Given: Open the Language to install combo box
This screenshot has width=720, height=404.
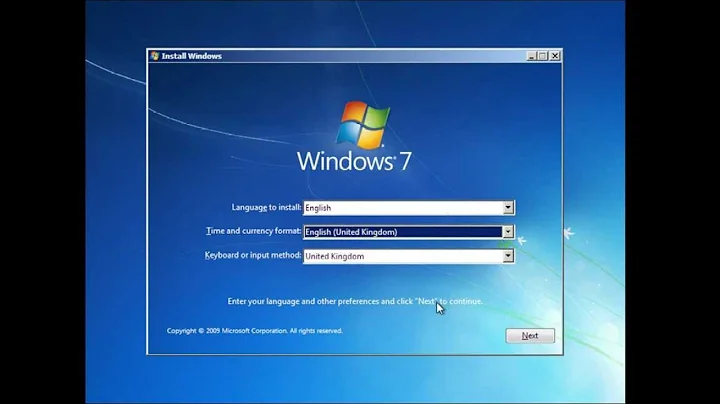Looking at the screenshot, I should 409,208.
